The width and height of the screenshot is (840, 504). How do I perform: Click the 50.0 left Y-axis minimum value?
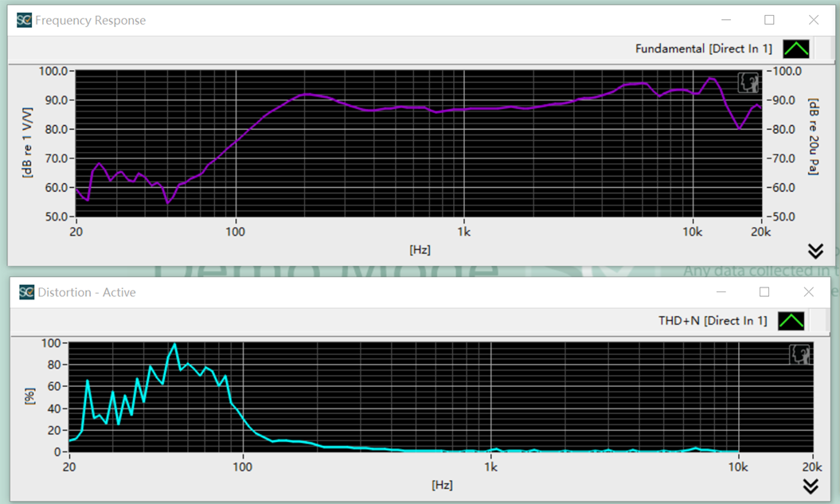click(x=57, y=217)
